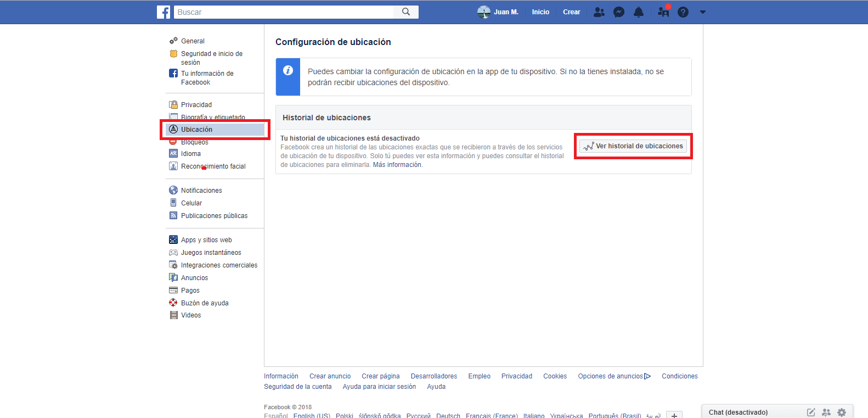Open Juegos instantáneos settings

211,253
